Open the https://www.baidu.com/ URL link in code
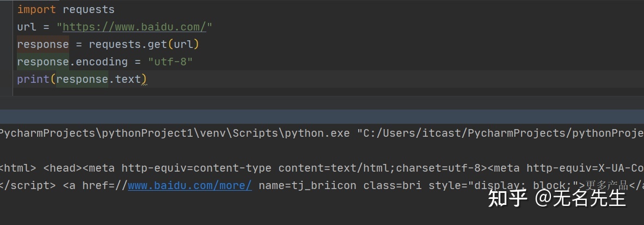 (x=134, y=27)
